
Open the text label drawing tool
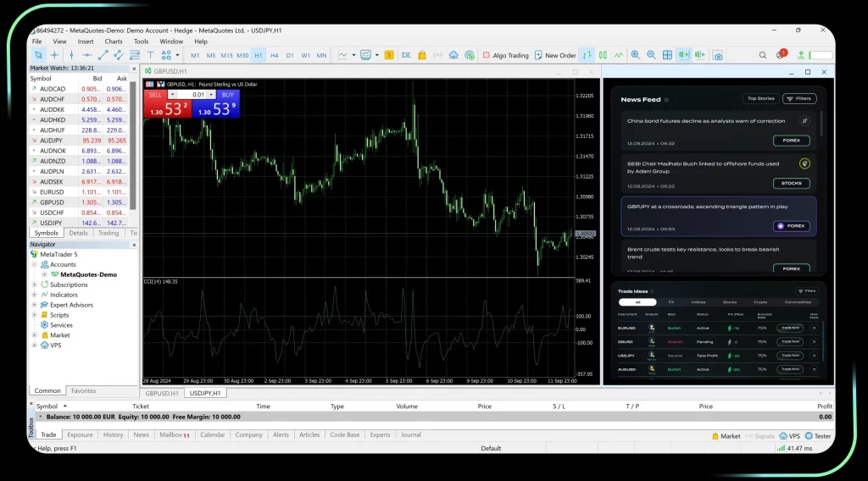[149, 55]
